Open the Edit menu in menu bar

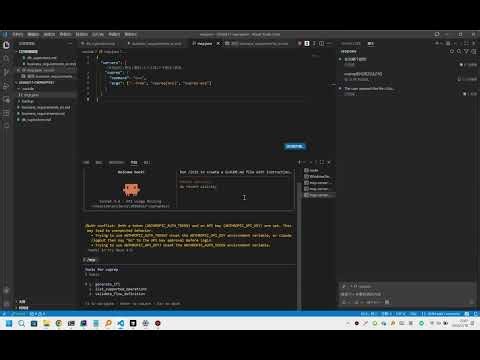(x=33, y=34)
